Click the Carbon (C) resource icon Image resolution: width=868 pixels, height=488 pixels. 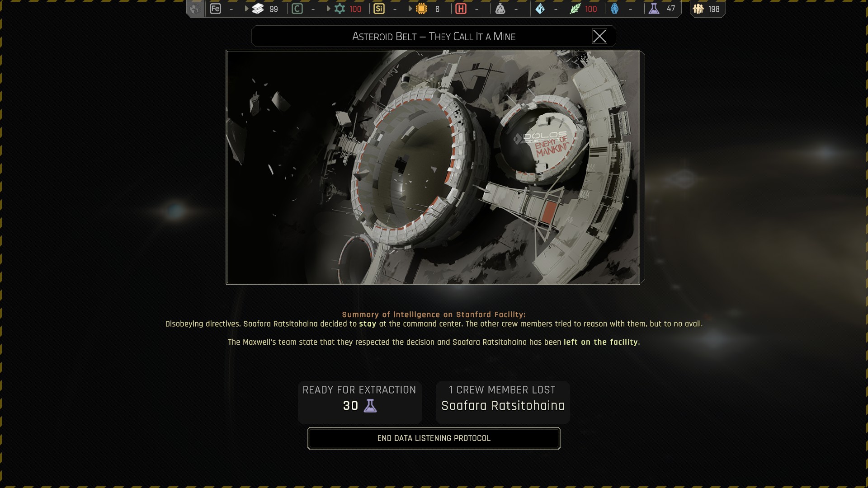(x=297, y=9)
